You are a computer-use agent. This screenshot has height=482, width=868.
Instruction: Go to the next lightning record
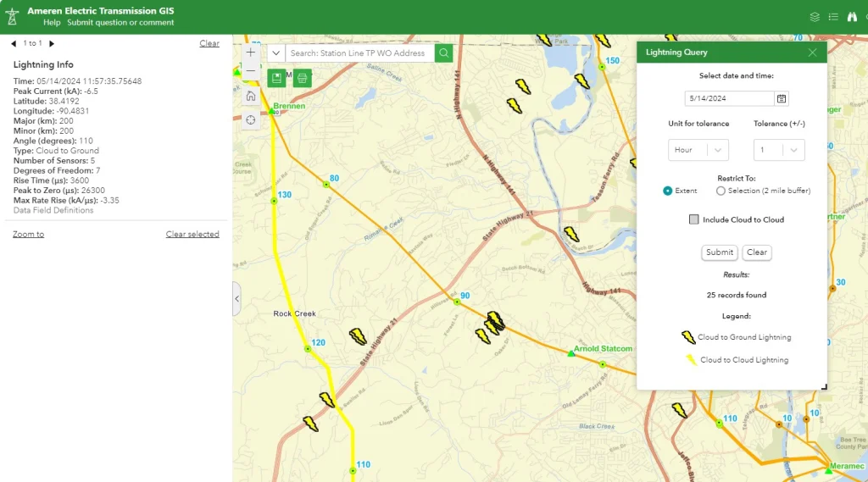tap(52, 43)
